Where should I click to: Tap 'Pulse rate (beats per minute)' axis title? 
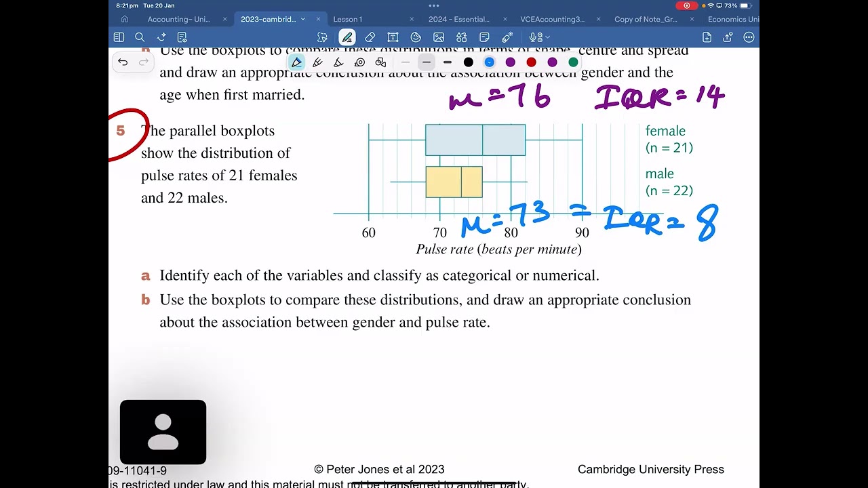[498, 249]
